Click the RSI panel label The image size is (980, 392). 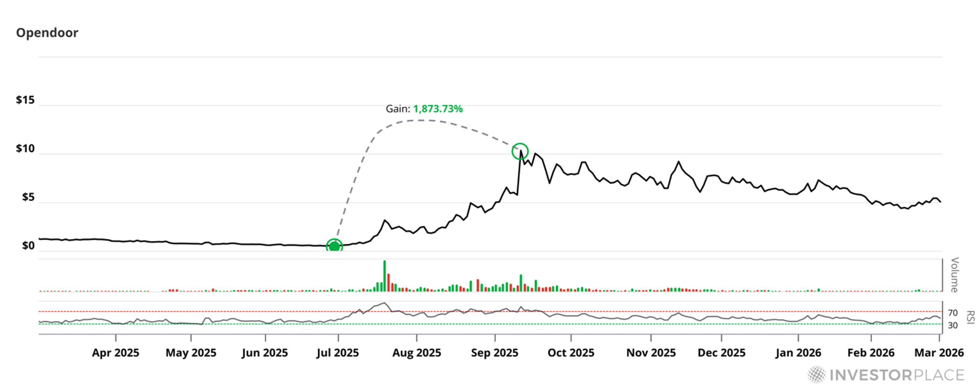[x=970, y=317]
